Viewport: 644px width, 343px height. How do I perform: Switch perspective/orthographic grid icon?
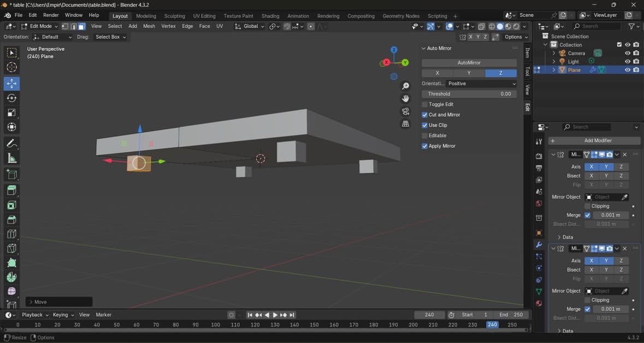[x=405, y=123]
